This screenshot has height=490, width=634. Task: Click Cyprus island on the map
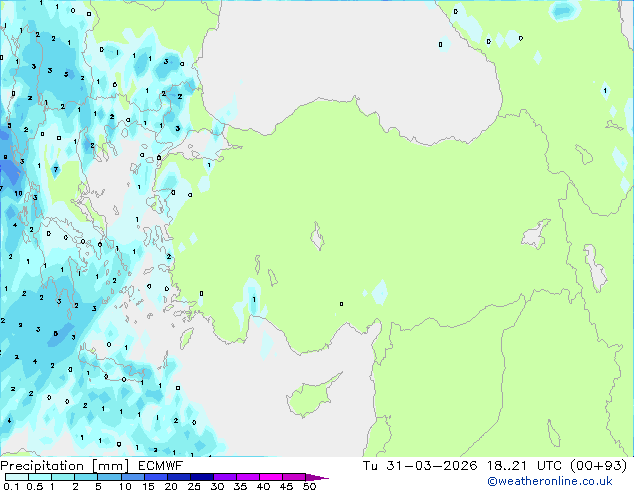point(309,398)
